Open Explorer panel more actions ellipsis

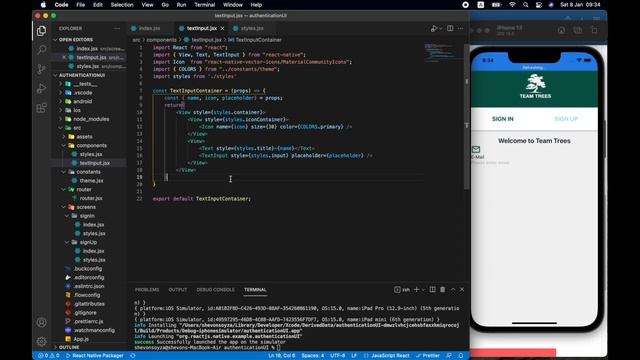tap(118, 28)
